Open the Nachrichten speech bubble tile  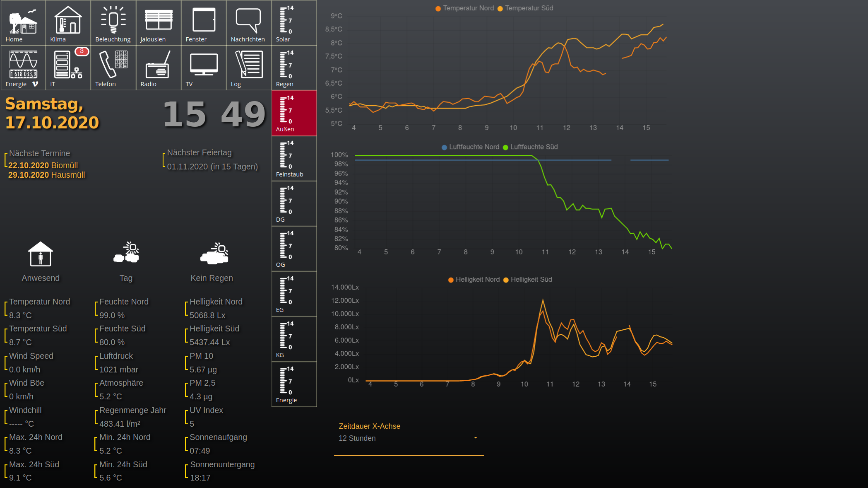[x=248, y=23]
